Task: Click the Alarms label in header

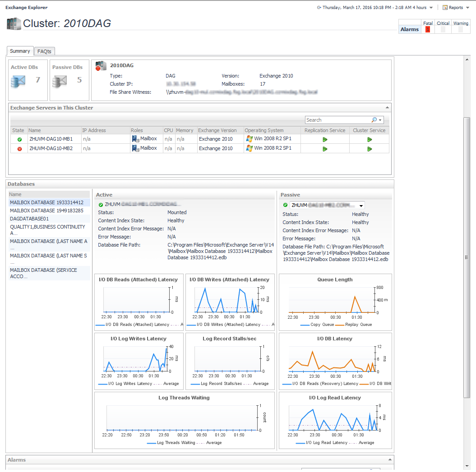Action: (x=410, y=29)
